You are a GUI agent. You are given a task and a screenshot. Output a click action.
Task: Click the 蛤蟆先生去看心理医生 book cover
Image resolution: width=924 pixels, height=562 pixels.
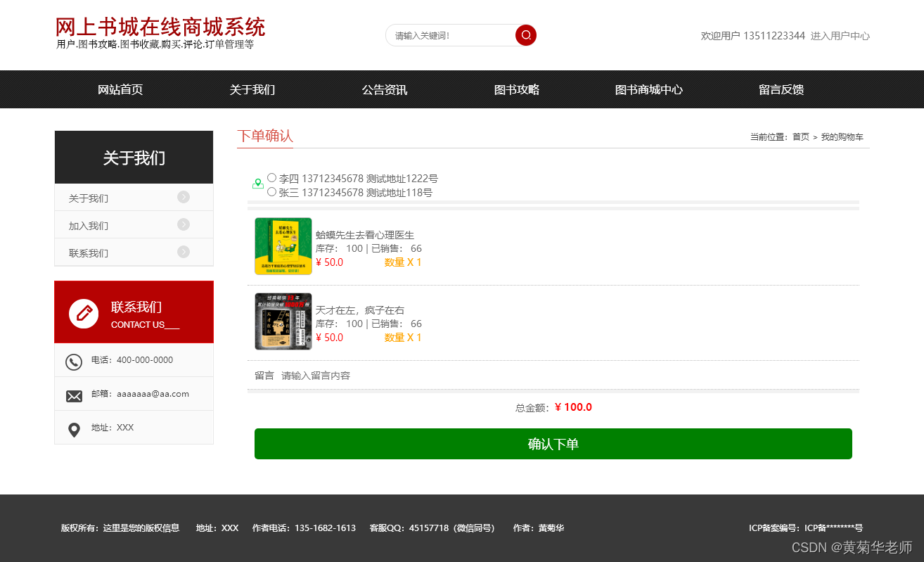283,246
